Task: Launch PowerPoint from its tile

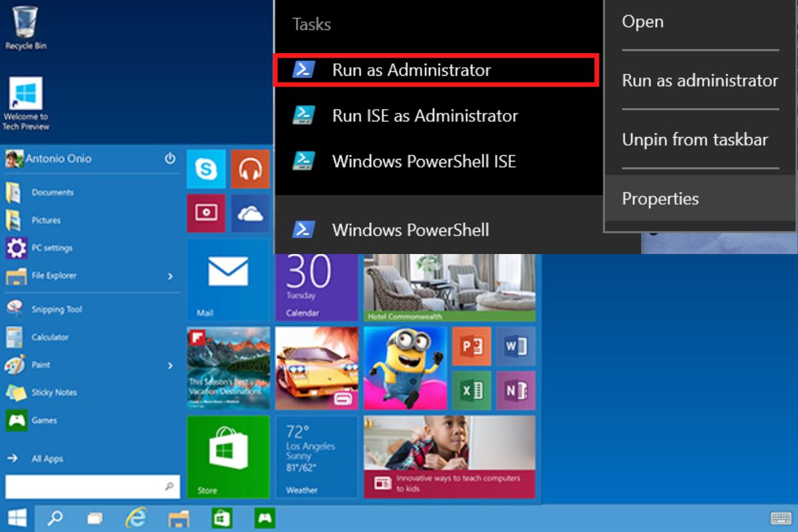Action: tap(471, 346)
